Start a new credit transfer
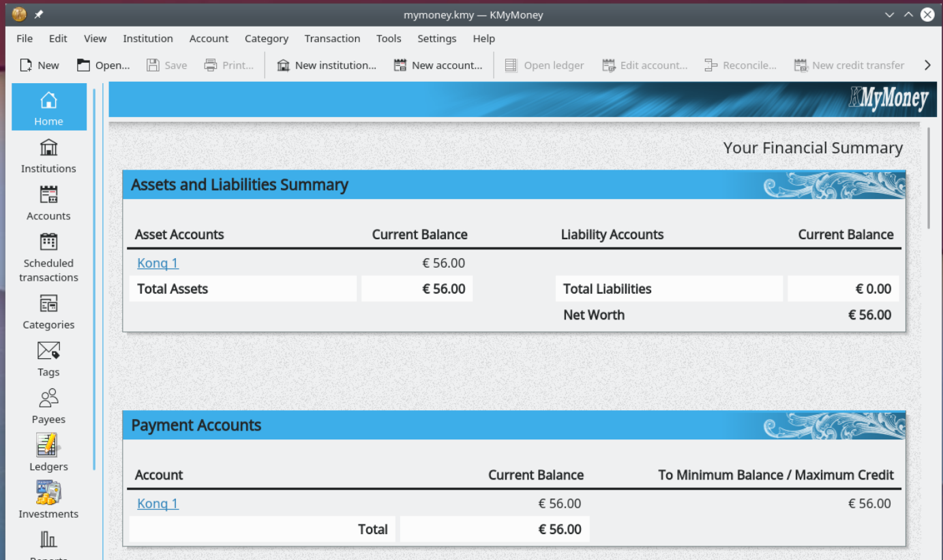Viewport: 943px width, 560px height. [849, 65]
